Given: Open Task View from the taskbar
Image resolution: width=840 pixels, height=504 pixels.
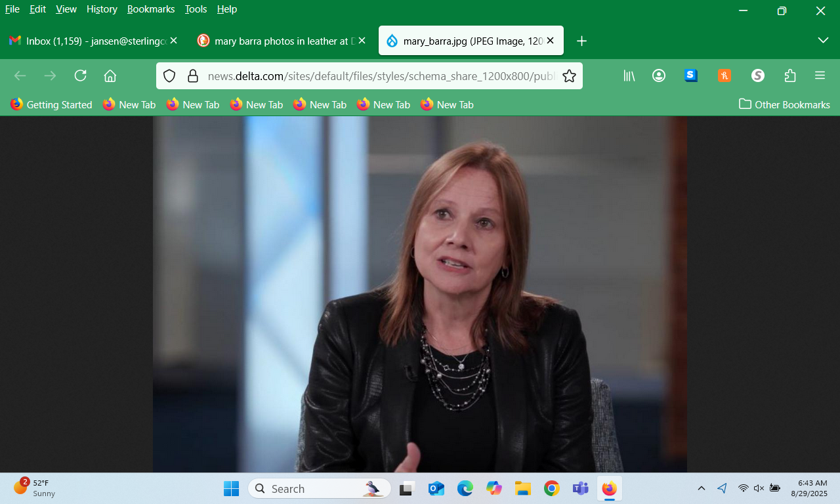Looking at the screenshot, I should click(x=407, y=488).
